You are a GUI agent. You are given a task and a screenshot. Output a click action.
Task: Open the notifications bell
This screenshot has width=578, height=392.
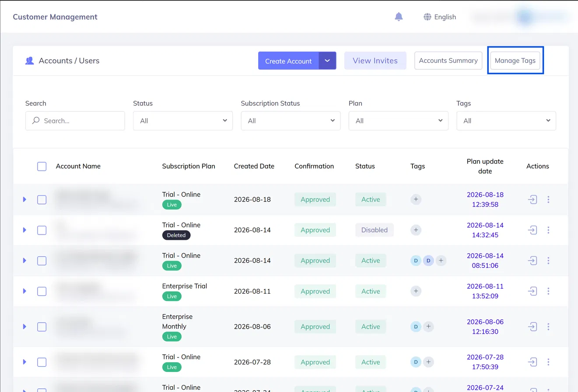click(x=398, y=17)
